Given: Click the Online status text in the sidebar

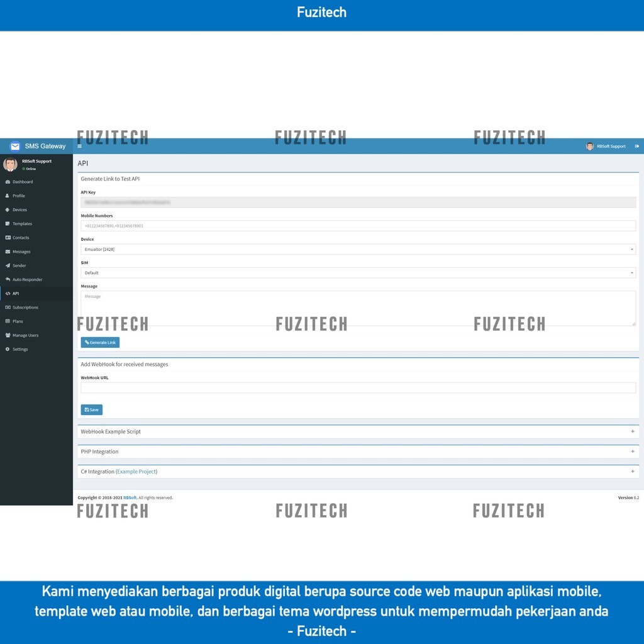Looking at the screenshot, I should pos(31,169).
